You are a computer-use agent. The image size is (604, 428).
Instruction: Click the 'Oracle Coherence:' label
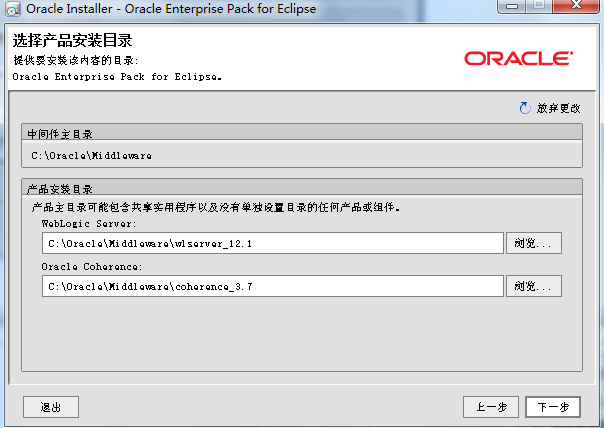pos(92,267)
